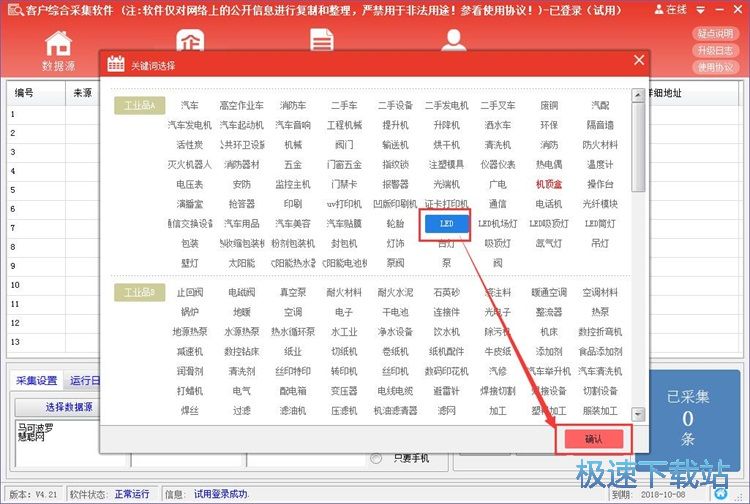Select the 仪器仪表 keyword
This screenshot has height=504, width=750.
click(497, 164)
